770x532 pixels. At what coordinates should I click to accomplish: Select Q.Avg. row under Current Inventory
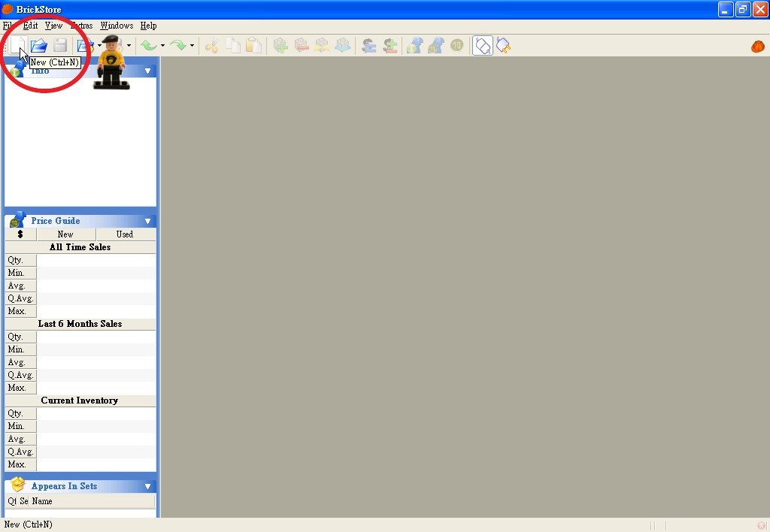click(80, 452)
